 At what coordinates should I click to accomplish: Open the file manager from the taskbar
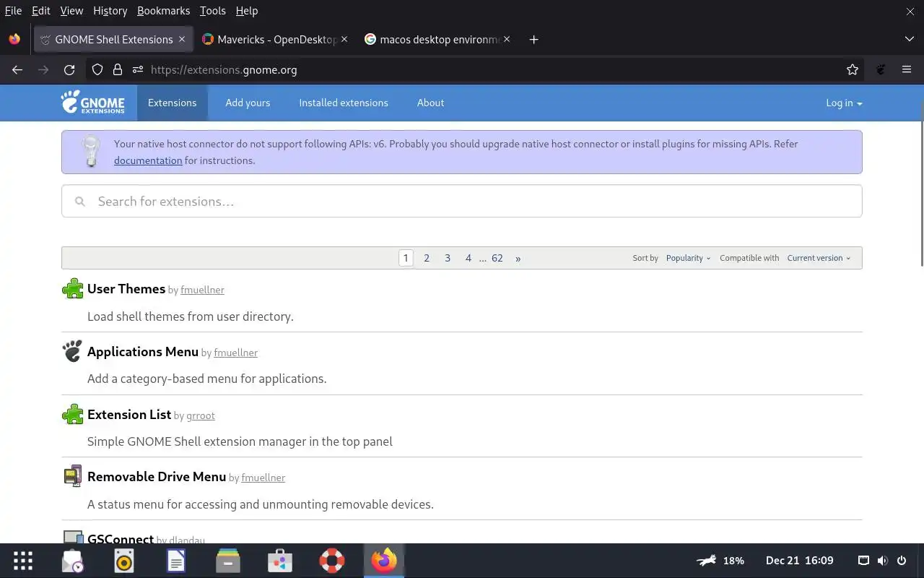point(228,561)
